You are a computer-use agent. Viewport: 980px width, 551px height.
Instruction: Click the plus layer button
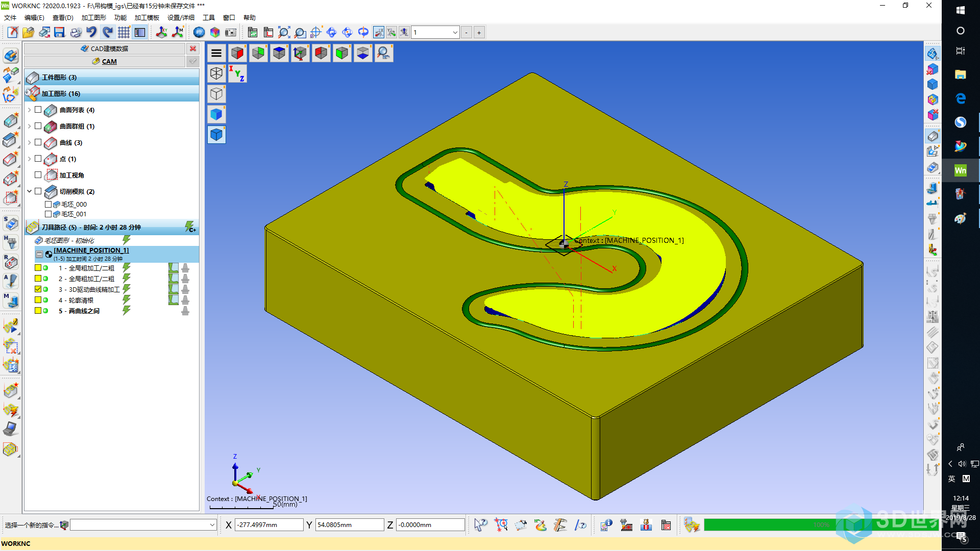479,32
